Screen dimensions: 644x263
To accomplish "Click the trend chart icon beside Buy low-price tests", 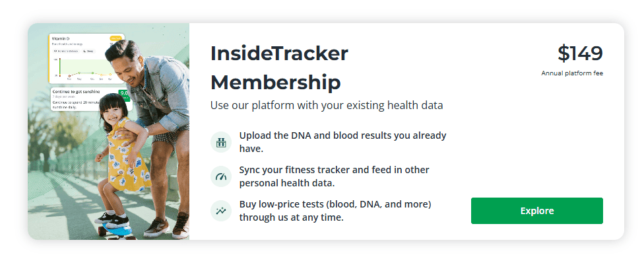I will 221,211.
